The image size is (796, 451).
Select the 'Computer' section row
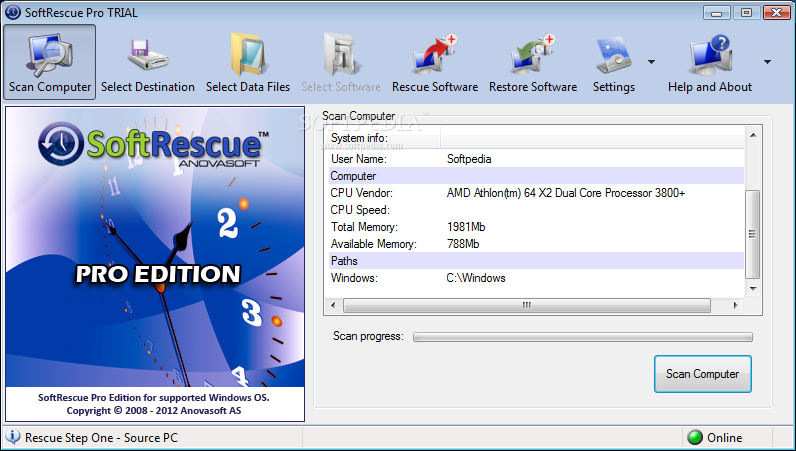click(537, 176)
